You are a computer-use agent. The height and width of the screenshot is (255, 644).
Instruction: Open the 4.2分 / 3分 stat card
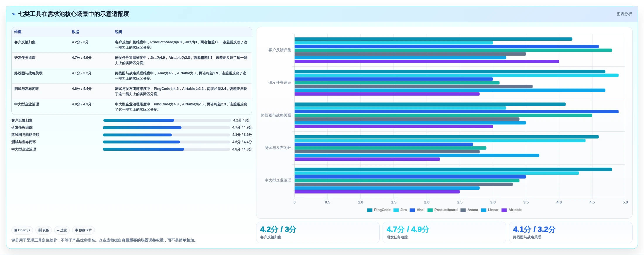tap(318, 232)
